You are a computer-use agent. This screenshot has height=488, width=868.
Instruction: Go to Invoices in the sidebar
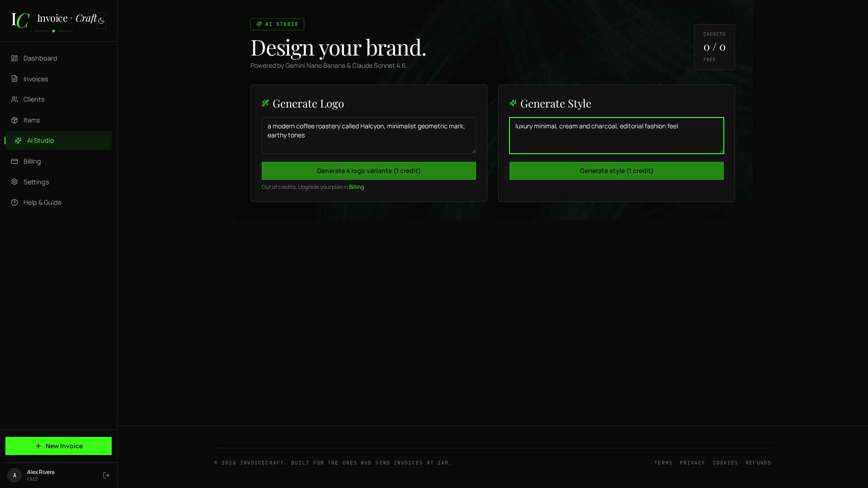click(58, 79)
